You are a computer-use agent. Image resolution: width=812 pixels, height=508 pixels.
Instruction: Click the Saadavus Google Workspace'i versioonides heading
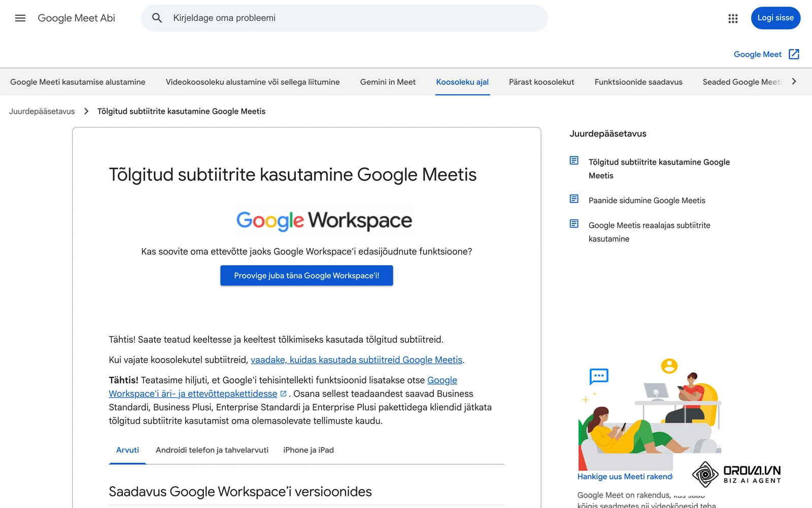pos(240,491)
